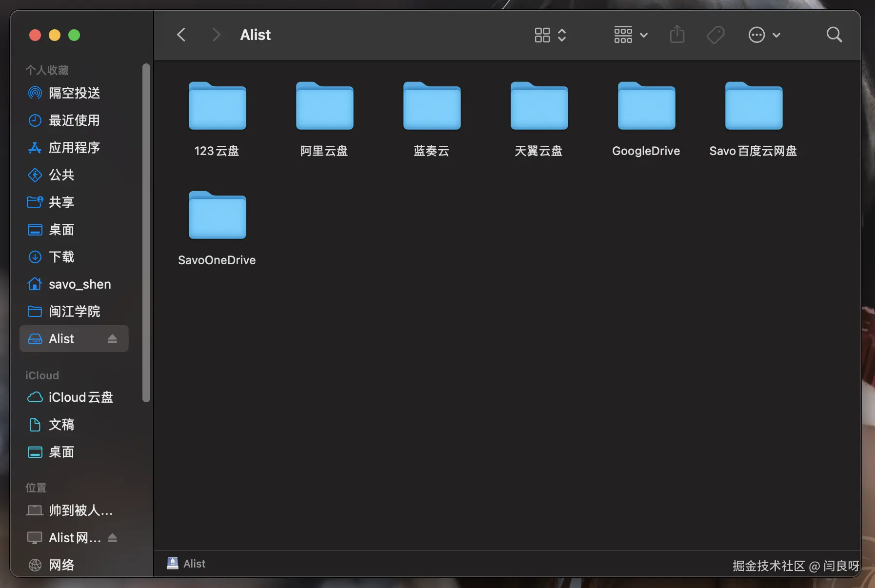The height and width of the screenshot is (588, 875).
Task: Open iCloud云盘 in sidebar
Action: click(74, 397)
